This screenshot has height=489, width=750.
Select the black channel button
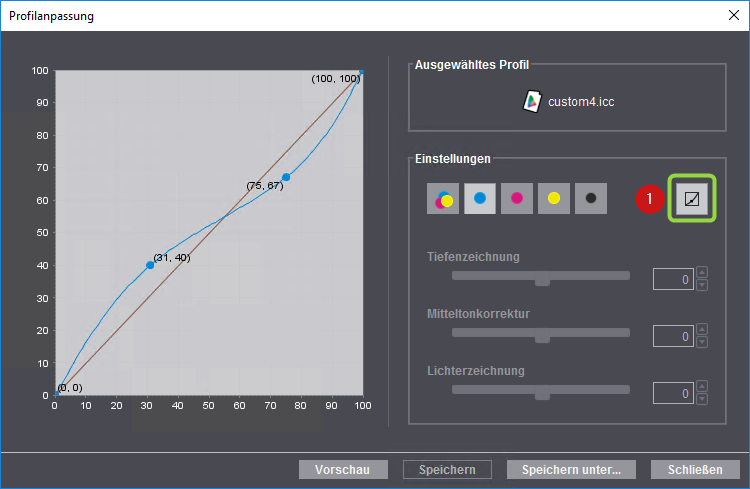click(x=591, y=199)
